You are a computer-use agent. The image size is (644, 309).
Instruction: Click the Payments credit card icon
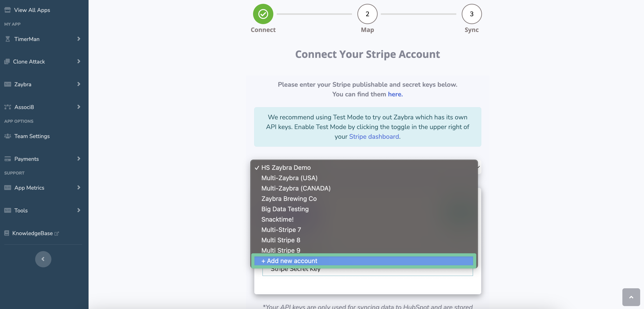7,159
